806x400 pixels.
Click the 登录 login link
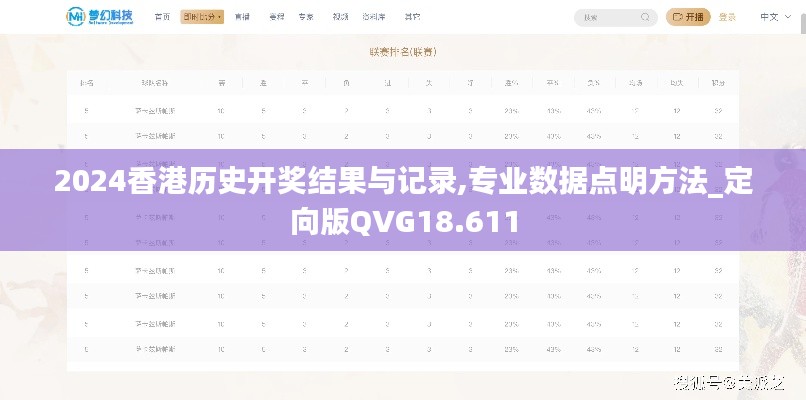point(727,17)
